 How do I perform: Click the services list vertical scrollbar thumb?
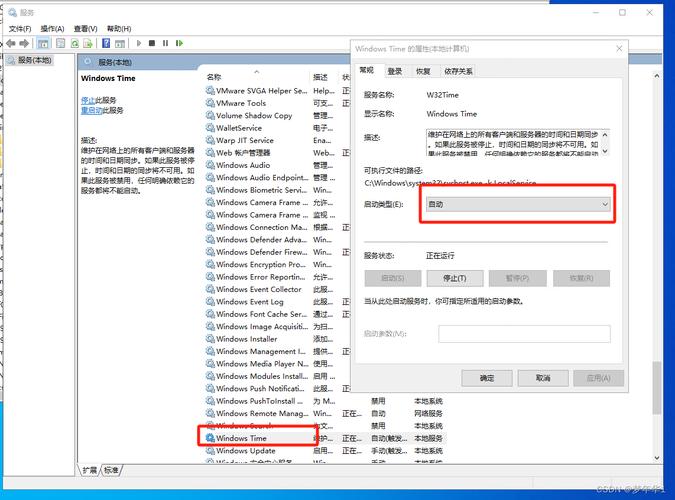[656, 388]
